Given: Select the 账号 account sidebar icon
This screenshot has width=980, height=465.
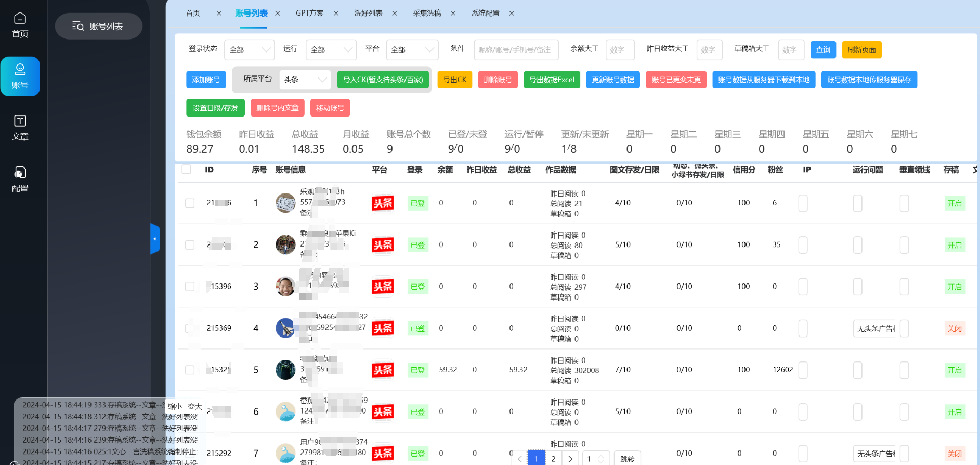Looking at the screenshot, I should 20,76.
